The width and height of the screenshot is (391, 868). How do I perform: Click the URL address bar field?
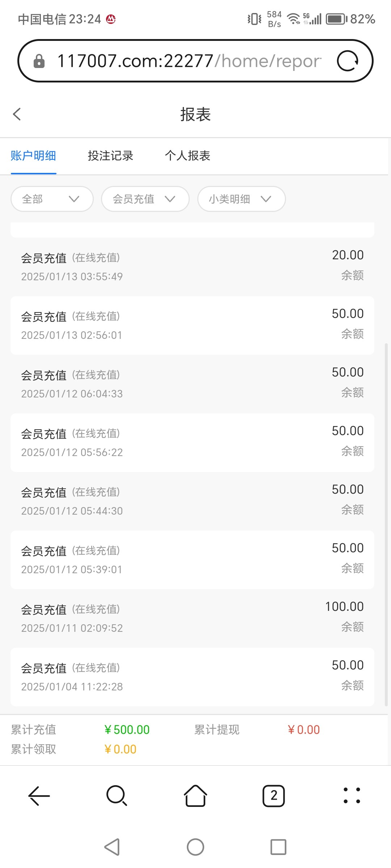pos(188,61)
